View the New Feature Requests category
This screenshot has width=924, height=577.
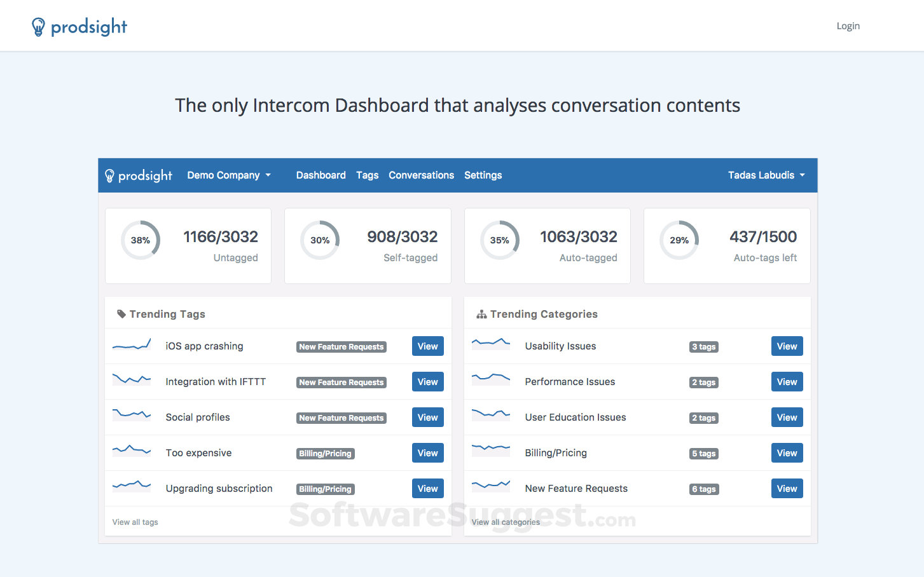(787, 489)
